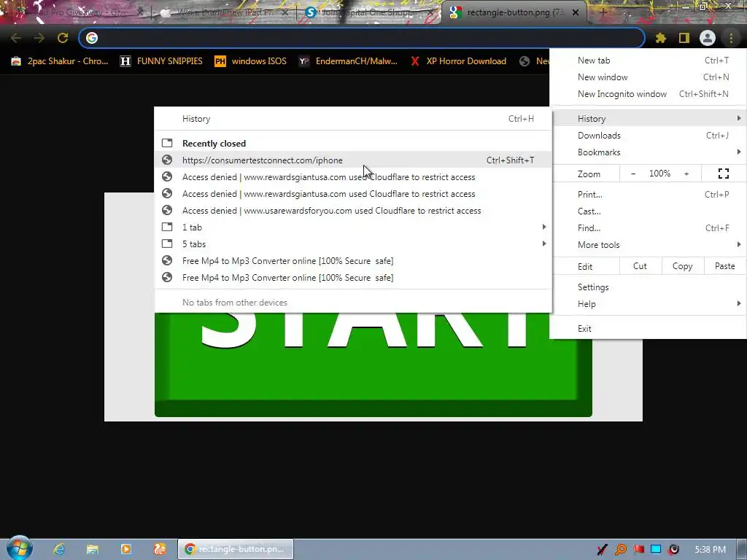The width and height of the screenshot is (747, 560).
Task: Select New Incognito window menu item
Action: [648, 94]
